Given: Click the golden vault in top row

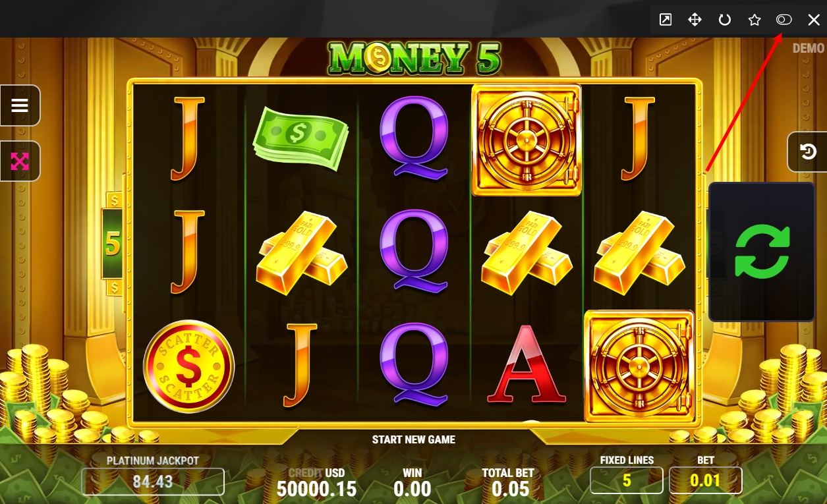Looking at the screenshot, I should coord(527,140).
